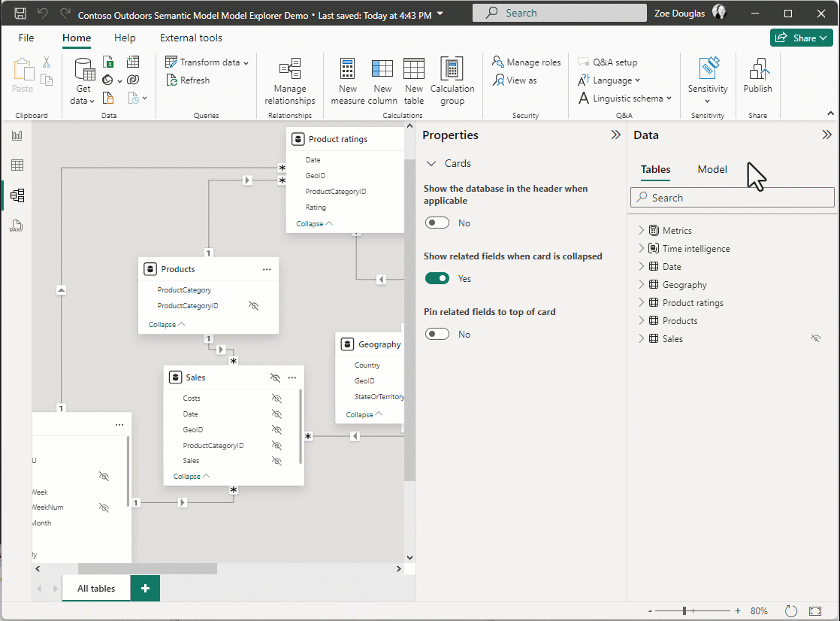Viewport: 840px width, 621px height.
Task: Open Table view from the left sidebar
Action: (x=17, y=165)
